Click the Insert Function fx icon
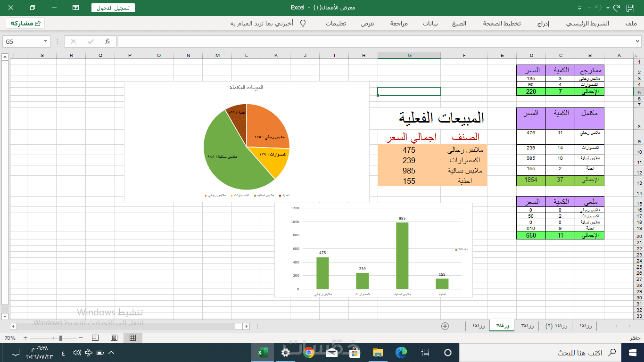 click(x=107, y=41)
